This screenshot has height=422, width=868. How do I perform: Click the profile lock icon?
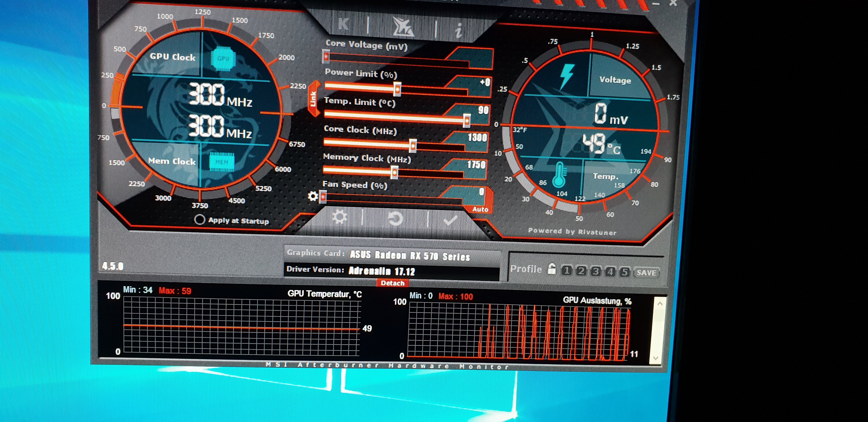[x=552, y=269]
